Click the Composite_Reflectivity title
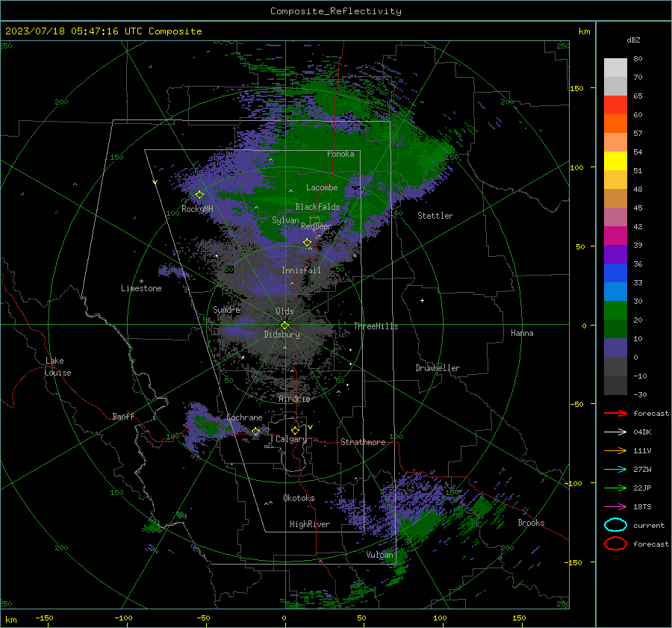The height and width of the screenshot is (628, 672). click(x=335, y=11)
